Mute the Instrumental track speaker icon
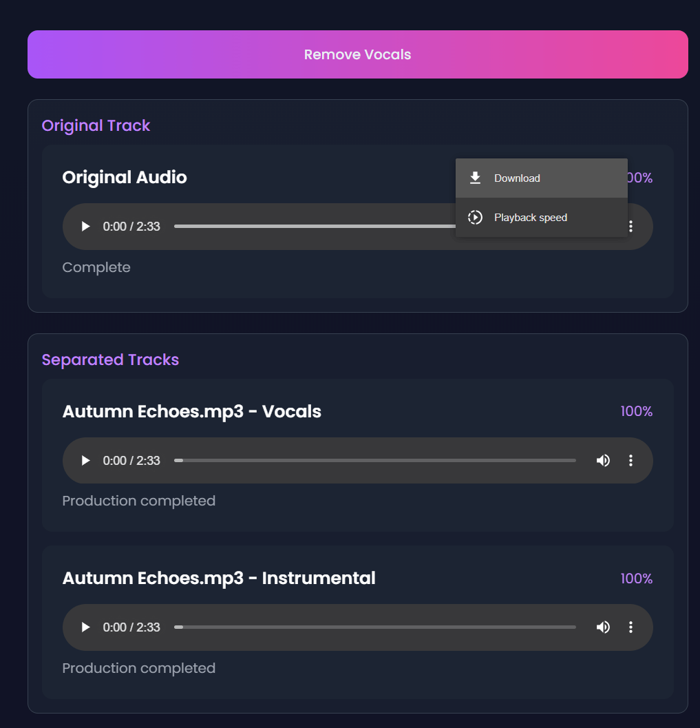 [x=603, y=627]
